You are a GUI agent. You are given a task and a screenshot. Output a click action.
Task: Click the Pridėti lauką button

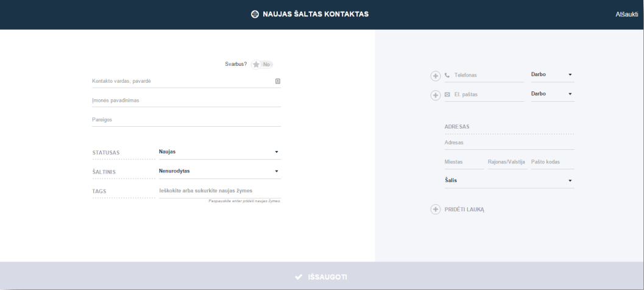coord(458,210)
